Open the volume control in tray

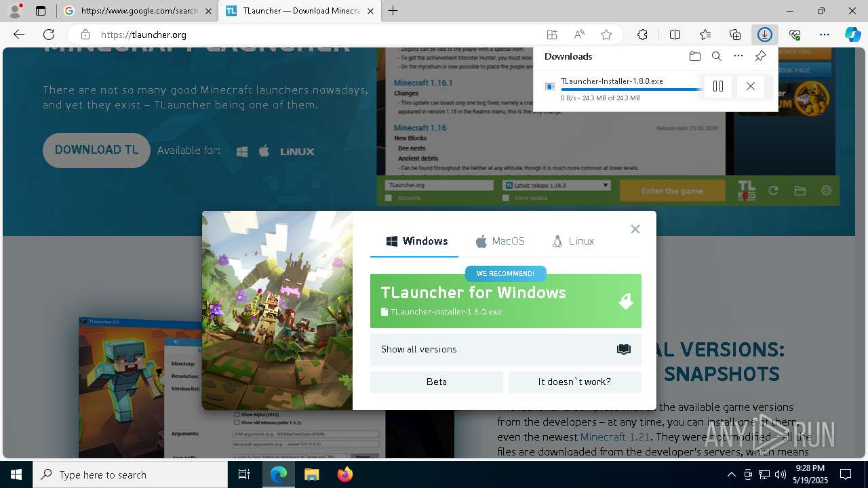point(781,474)
